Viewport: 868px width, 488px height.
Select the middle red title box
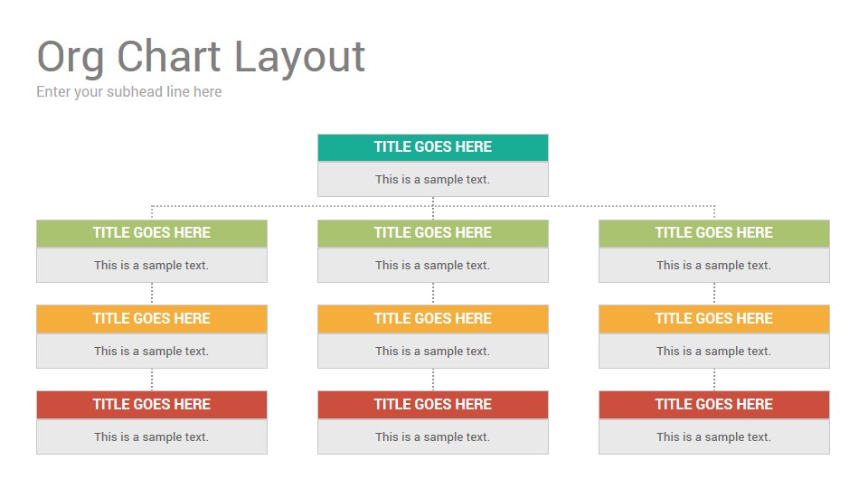click(x=433, y=405)
